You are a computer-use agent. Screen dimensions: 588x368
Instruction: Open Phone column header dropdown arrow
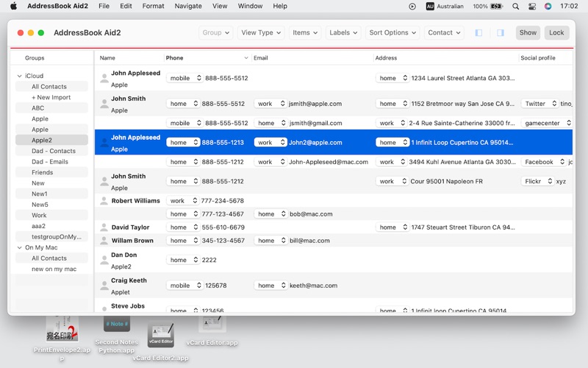click(246, 58)
